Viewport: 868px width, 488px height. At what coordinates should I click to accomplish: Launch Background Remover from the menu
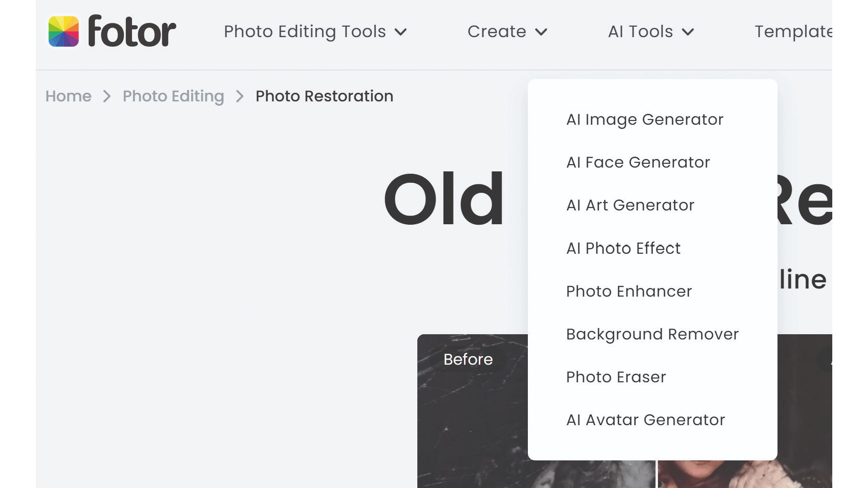(652, 334)
